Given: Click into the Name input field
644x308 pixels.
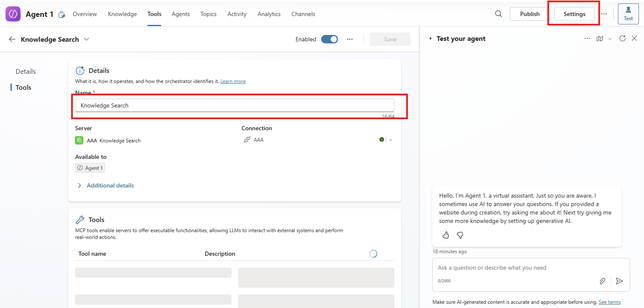Looking at the screenshot, I should click(x=234, y=105).
